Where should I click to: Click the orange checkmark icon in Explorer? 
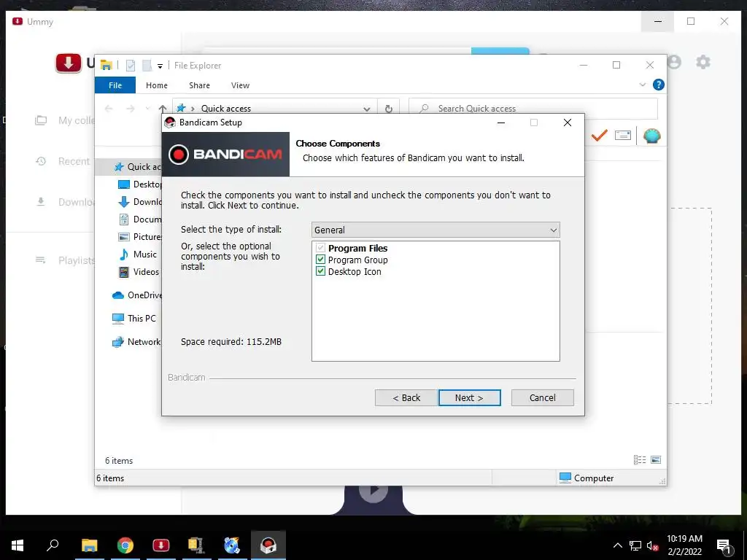pos(600,136)
